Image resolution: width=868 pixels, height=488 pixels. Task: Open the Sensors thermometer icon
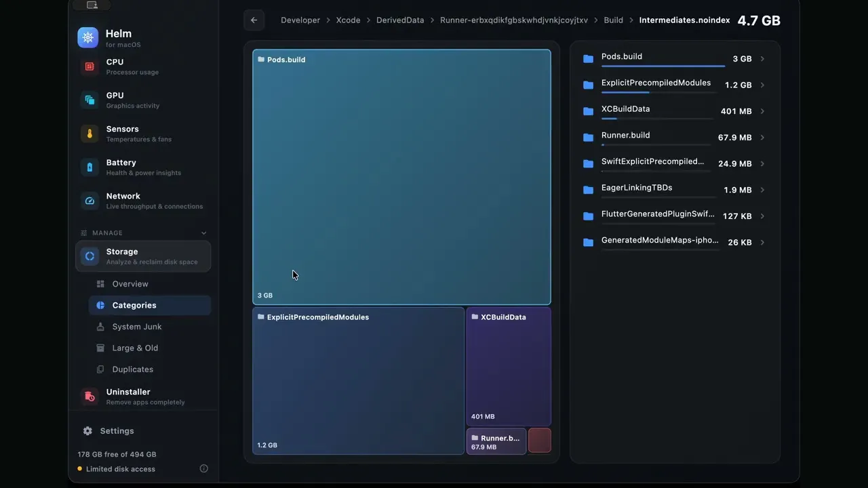90,134
